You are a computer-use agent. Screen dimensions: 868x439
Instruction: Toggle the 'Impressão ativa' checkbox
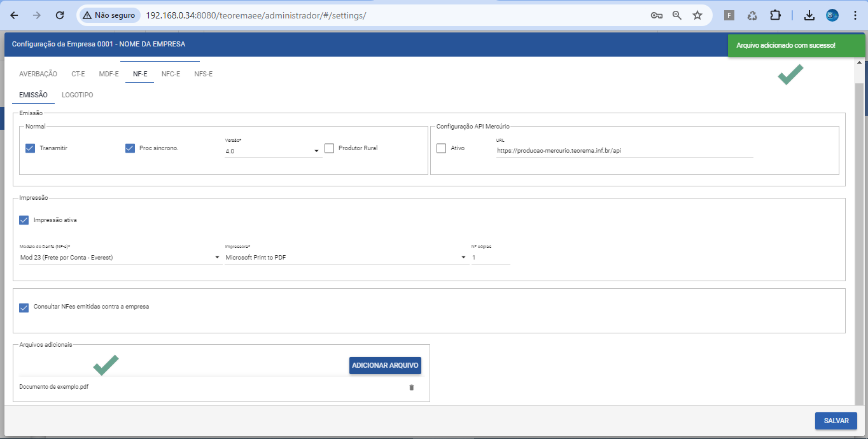pos(24,220)
